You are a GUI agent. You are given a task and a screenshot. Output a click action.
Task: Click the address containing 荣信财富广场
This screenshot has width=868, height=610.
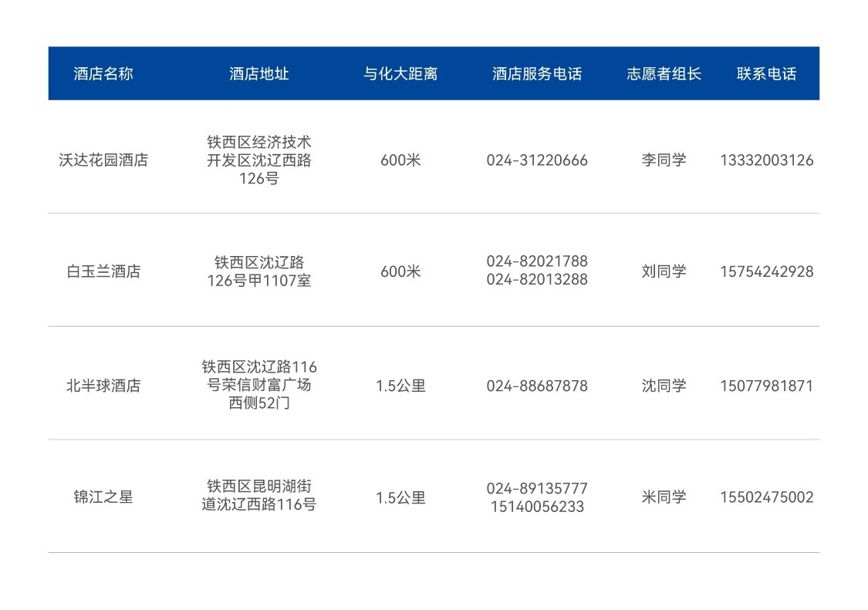click(259, 385)
